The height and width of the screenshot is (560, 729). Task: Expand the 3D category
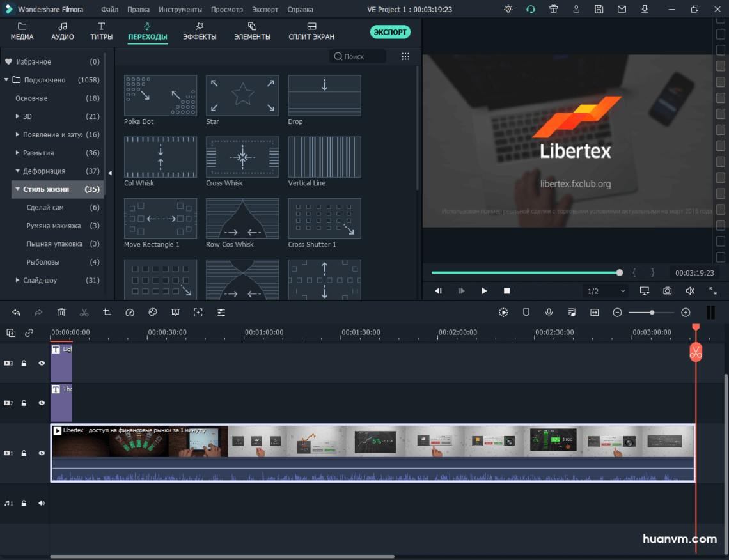tap(18, 116)
